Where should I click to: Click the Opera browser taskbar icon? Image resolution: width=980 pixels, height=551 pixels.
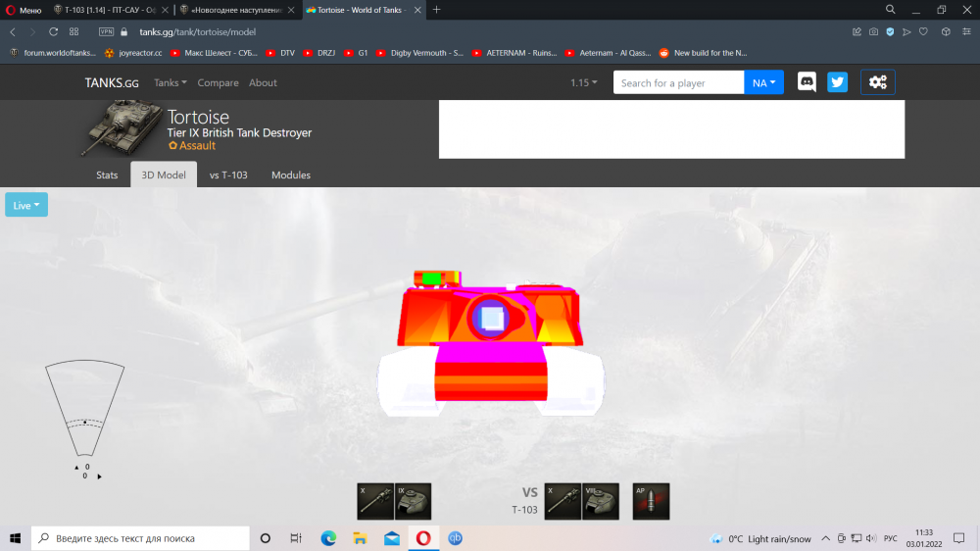423,538
